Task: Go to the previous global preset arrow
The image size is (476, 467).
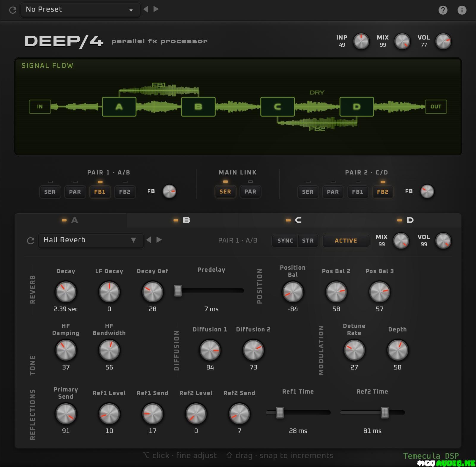Action: coord(146,9)
